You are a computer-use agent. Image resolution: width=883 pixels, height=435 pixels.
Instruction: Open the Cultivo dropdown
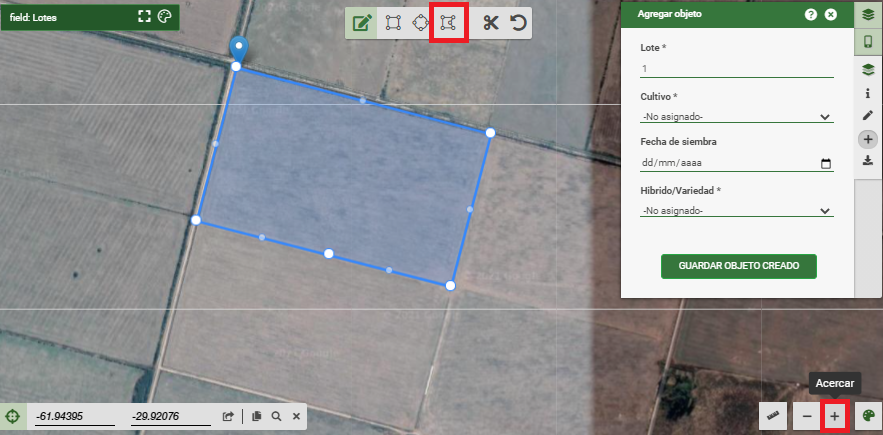tap(737, 117)
